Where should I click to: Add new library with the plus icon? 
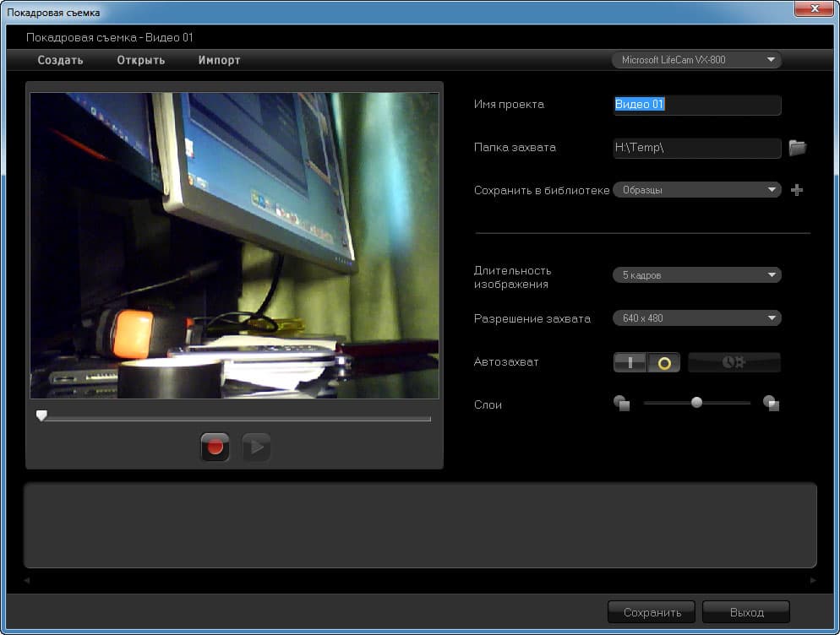coord(797,190)
